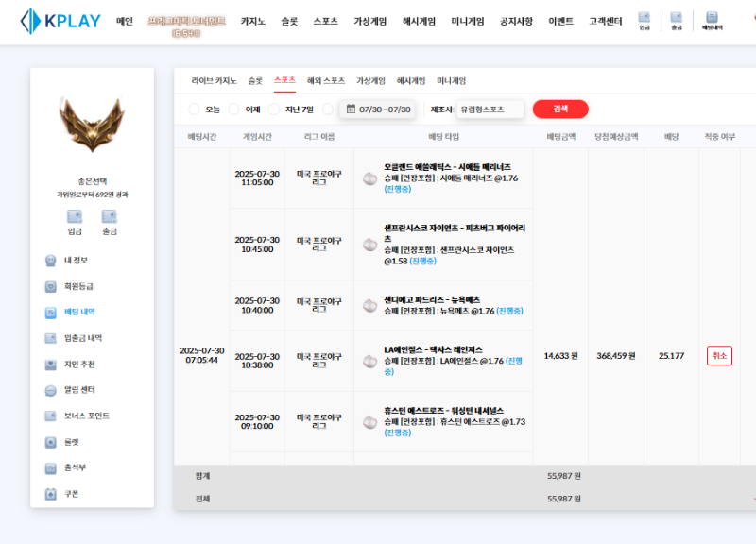Click baseball icon for 샌디에고 파드리즈 match
756x544 pixels.
point(369,305)
